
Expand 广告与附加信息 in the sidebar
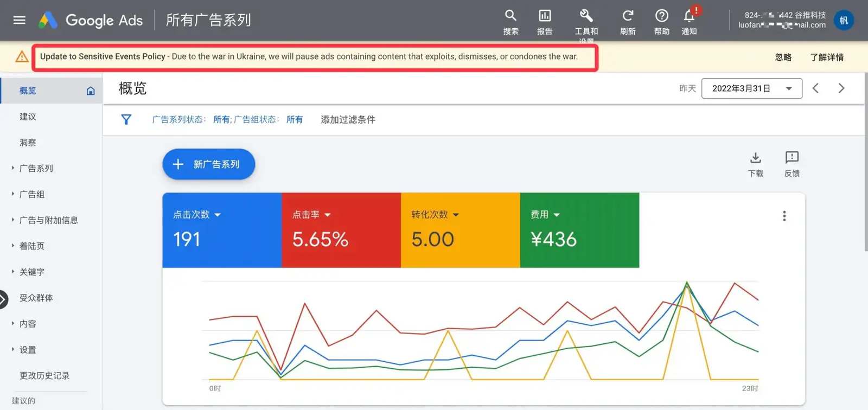click(13, 220)
